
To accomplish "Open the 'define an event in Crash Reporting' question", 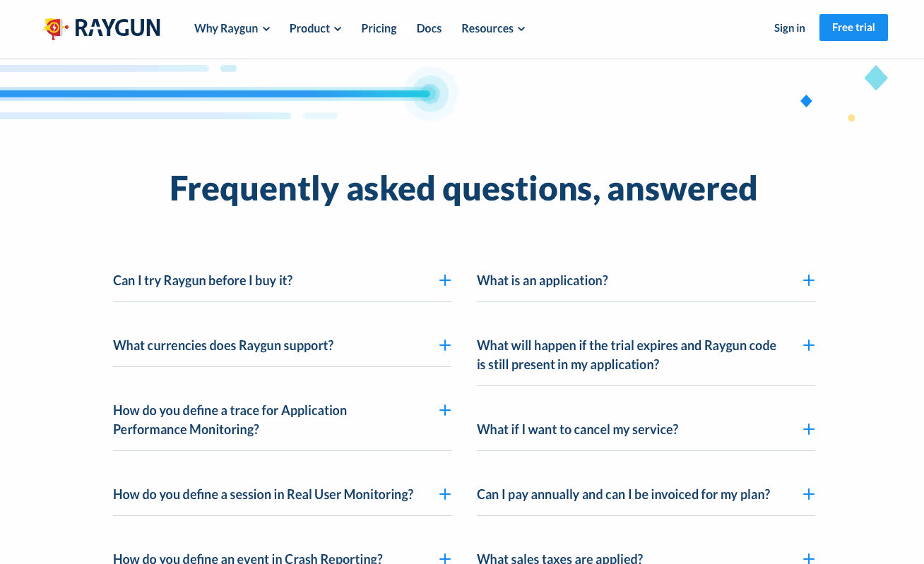I will tap(248, 558).
